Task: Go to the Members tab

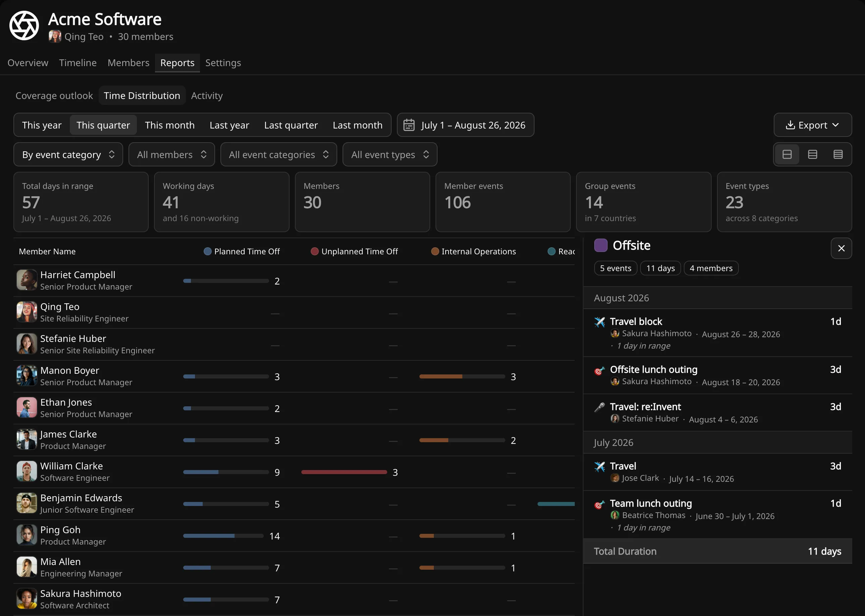Action: click(x=129, y=63)
